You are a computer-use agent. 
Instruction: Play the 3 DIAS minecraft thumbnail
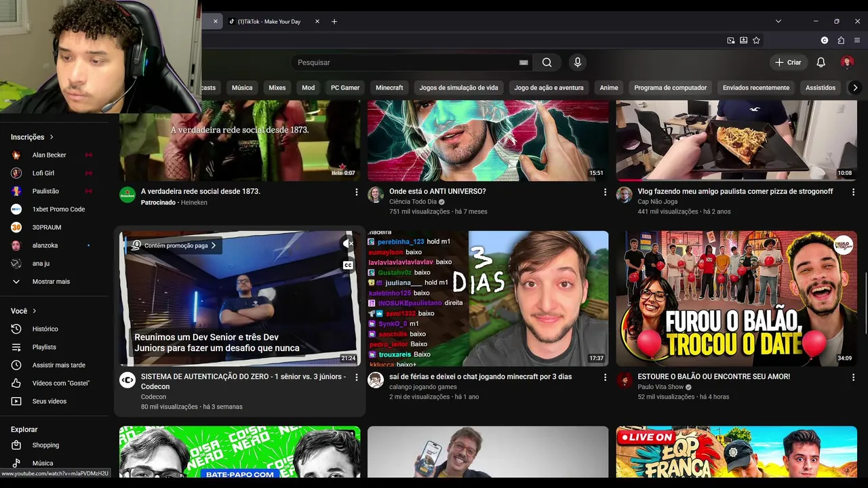click(x=488, y=298)
